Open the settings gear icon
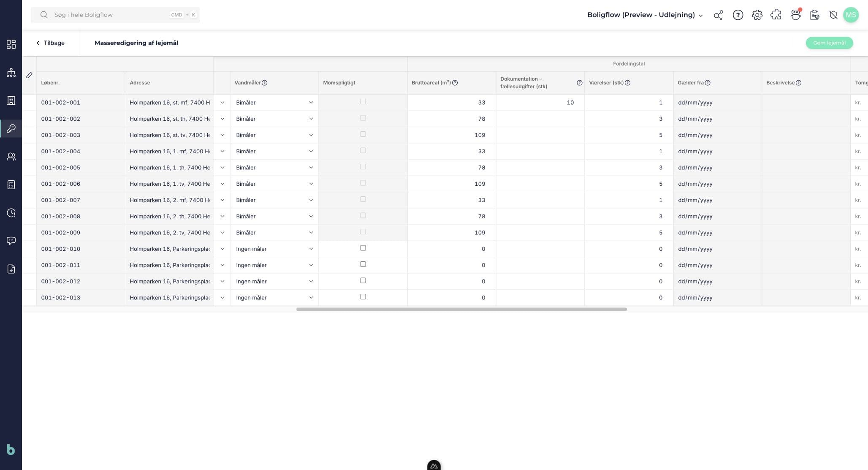This screenshot has width=868, height=470. tap(757, 15)
